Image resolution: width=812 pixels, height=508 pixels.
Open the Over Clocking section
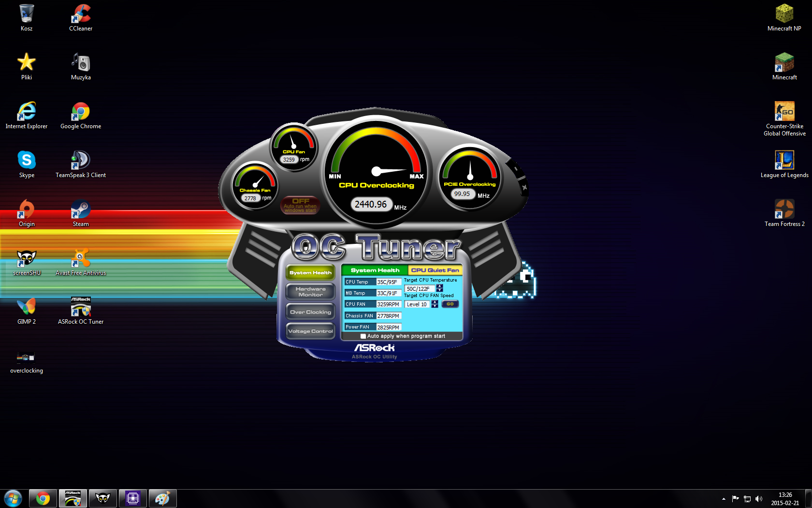310,312
